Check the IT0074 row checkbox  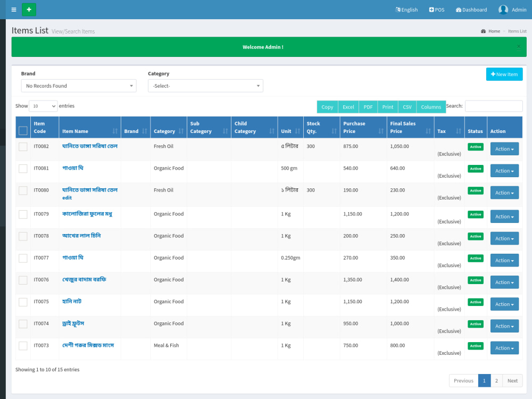(23, 324)
